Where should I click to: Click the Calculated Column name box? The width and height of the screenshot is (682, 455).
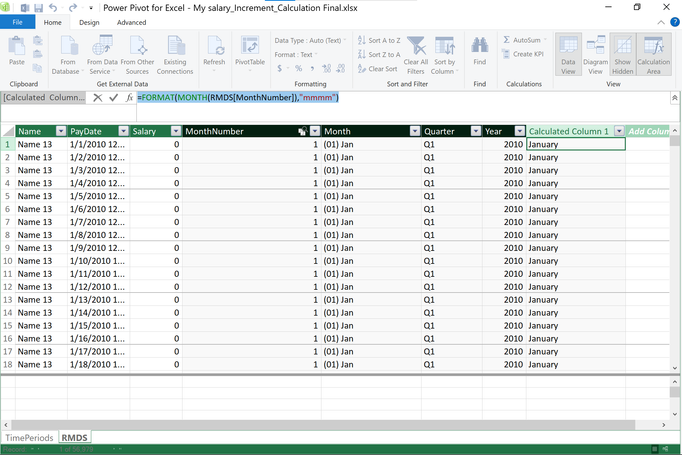44,98
